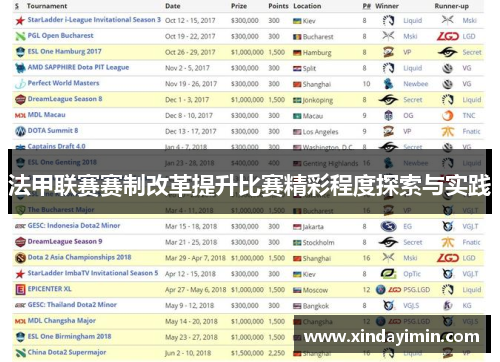The width and height of the screenshot is (500, 362).
Task: Open the Perfect World Masters link
Action: [x=63, y=83]
